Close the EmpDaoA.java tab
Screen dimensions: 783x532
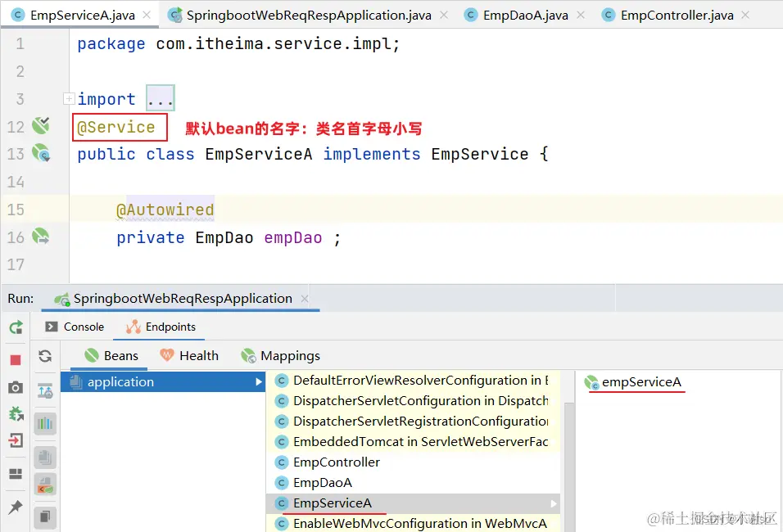point(581,15)
